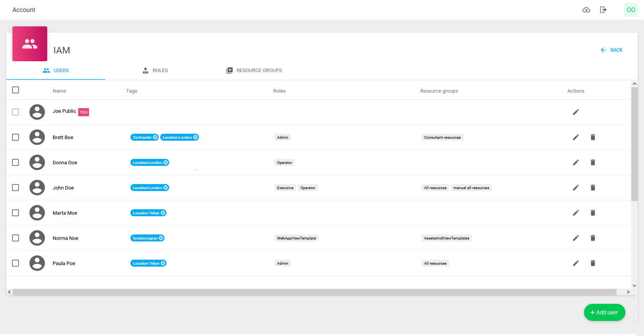
Task: Toggle the select all users checkbox
Action: pyautogui.click(x=15, y=90)
